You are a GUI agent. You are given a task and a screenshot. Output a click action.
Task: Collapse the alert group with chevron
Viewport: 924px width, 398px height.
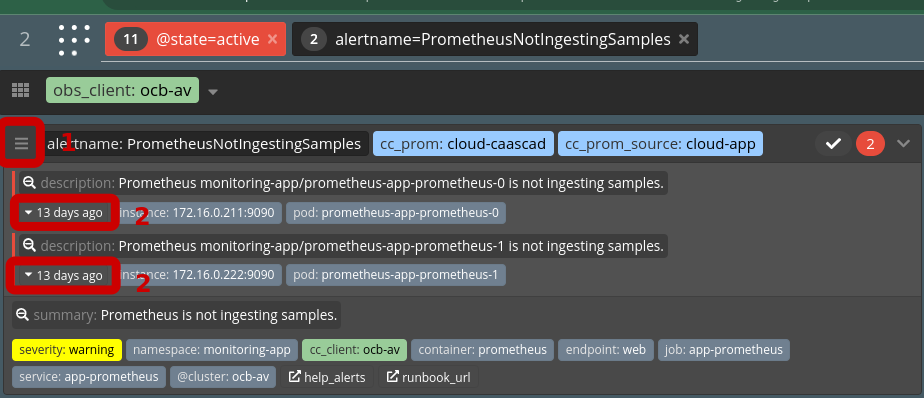click(903, 143)
